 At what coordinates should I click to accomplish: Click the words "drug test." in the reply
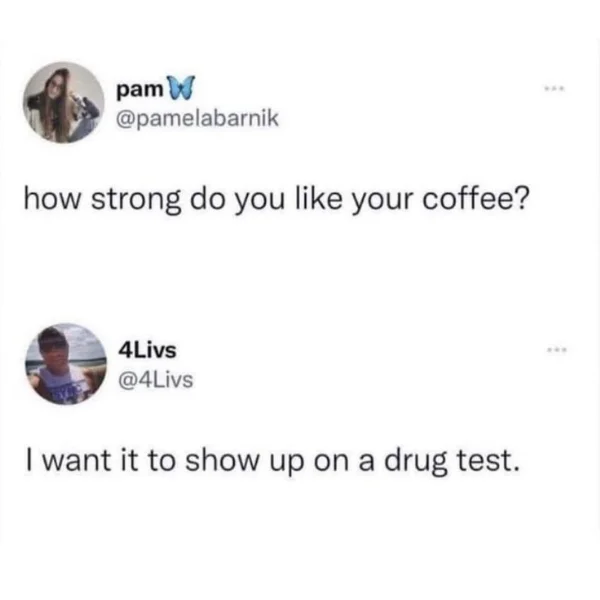452,461
